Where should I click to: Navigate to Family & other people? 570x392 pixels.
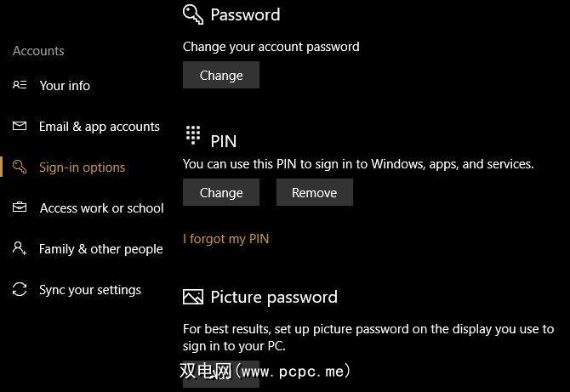point(100,249)
